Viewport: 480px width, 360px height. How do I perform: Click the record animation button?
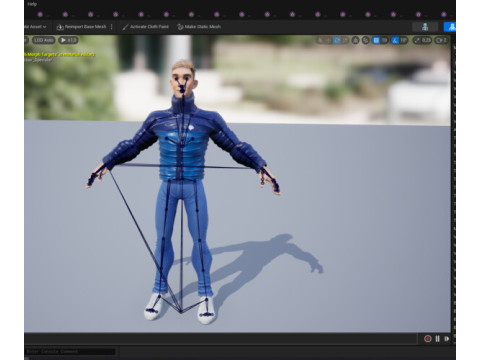coord(428,339)
